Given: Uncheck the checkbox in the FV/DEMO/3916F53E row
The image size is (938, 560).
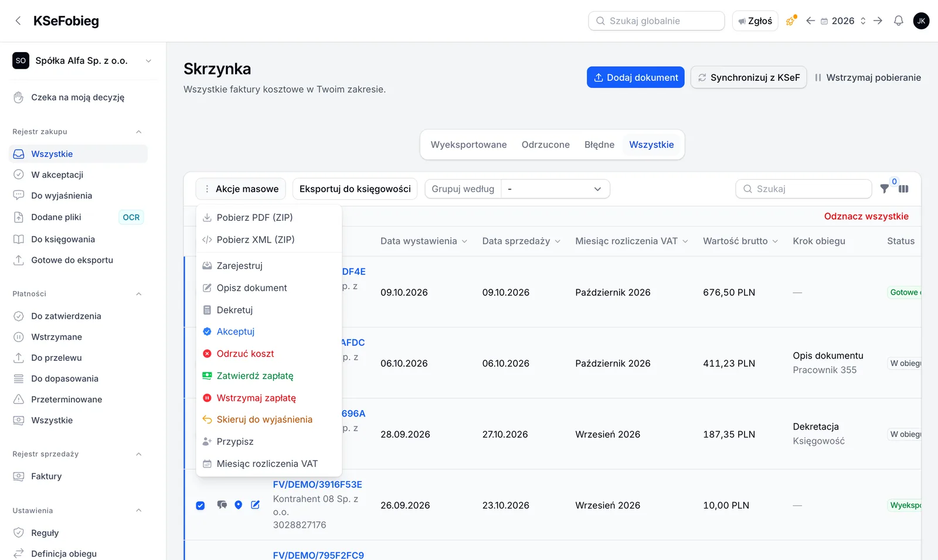Looking at the screenshot, I should pos(200,506).
